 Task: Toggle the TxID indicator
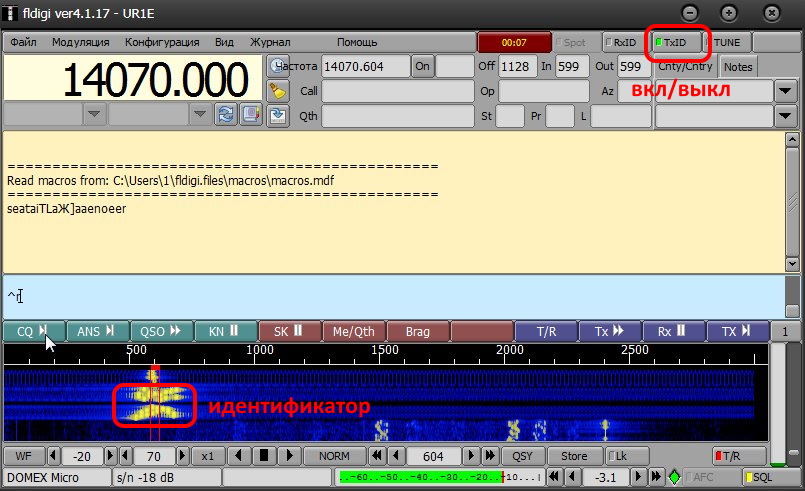pyautogui.click(x=680, y=43)
